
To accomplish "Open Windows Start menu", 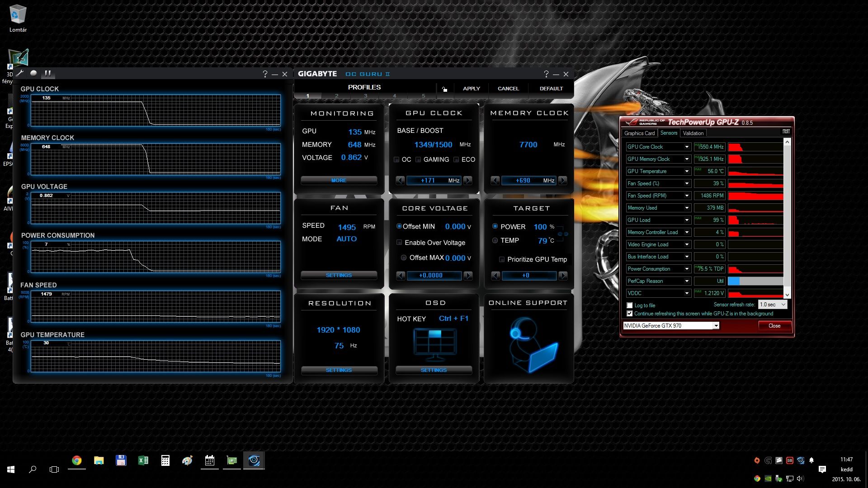I will 11,469.
